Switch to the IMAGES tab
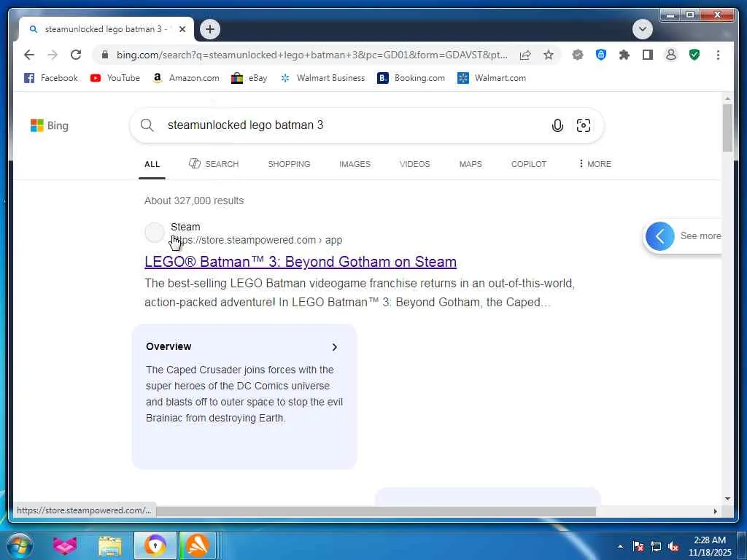The width and height of the screenshot is (747, 560). (x=355, y=164)
